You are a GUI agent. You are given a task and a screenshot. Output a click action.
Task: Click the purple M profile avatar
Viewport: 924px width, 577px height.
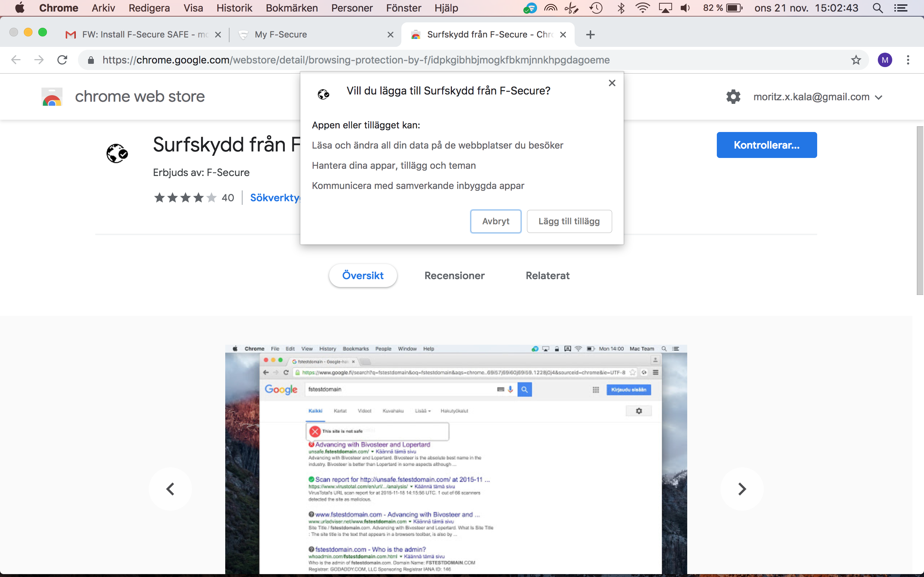click(x=885, y=60)
